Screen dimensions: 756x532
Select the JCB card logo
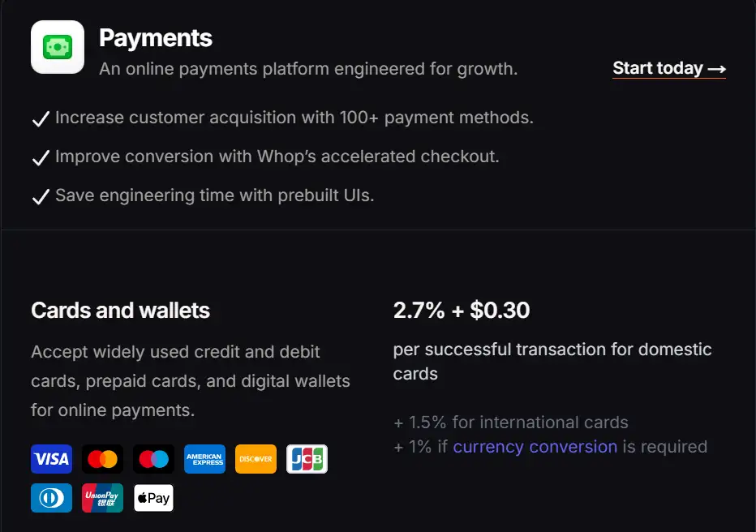click(x=307, y=459)
